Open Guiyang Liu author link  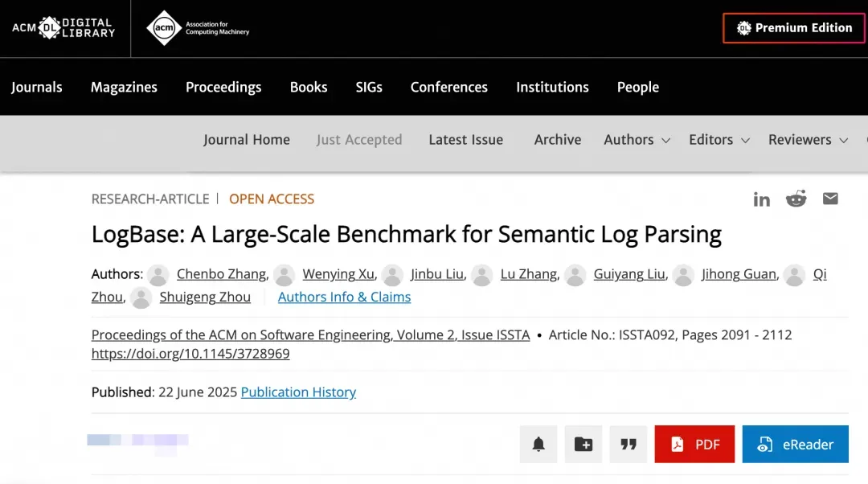tap(629, 274)
